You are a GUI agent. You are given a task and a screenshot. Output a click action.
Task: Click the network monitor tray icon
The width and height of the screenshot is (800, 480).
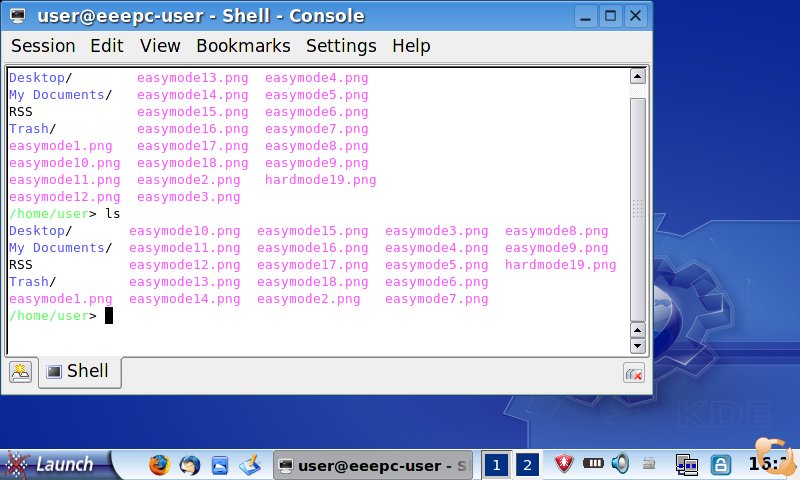pos(686,464)
